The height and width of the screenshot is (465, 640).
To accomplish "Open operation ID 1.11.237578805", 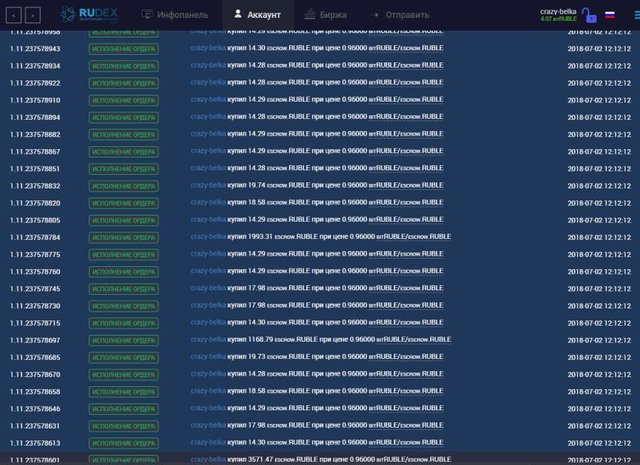I will pyautogui.click(x=35, y=220).
